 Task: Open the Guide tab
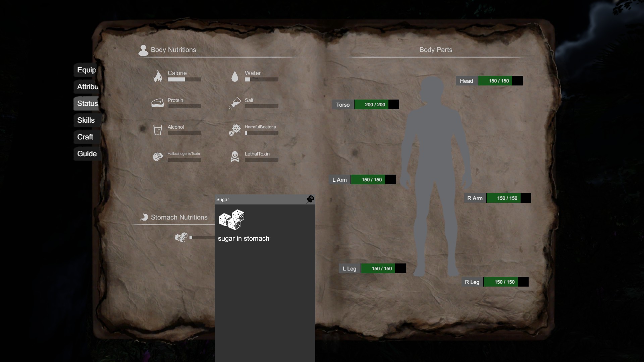click(x=87, y=154)
